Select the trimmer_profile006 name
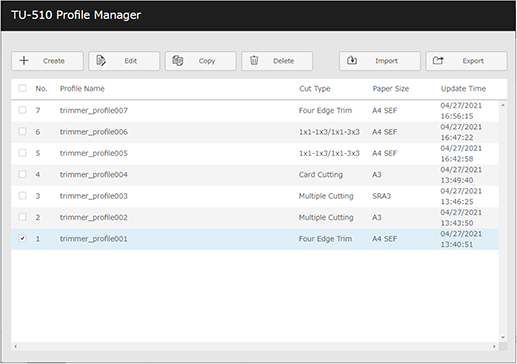Image resolution: width=517 pixels, height=364 pixels. tap(94, 132)
